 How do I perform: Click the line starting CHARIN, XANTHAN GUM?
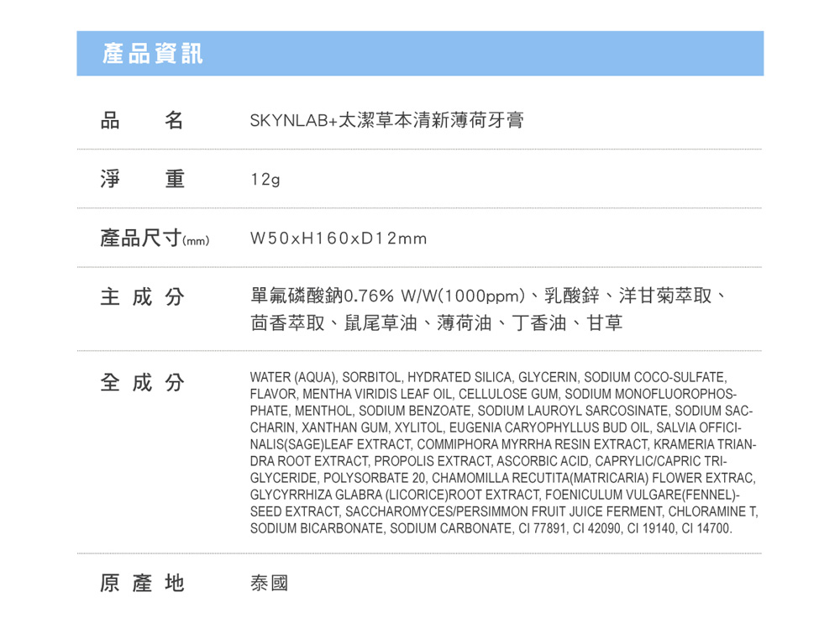pos(496,427)
